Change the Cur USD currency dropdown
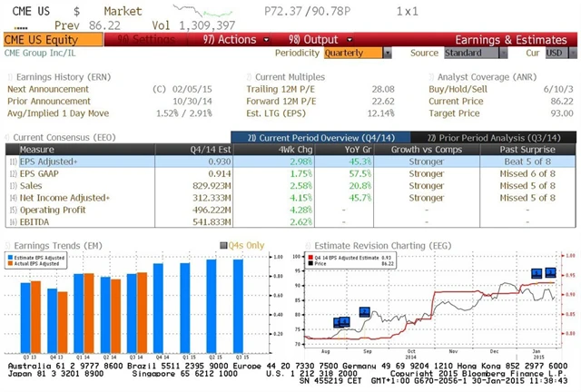 pyautogui.click(x=556, y=53)
